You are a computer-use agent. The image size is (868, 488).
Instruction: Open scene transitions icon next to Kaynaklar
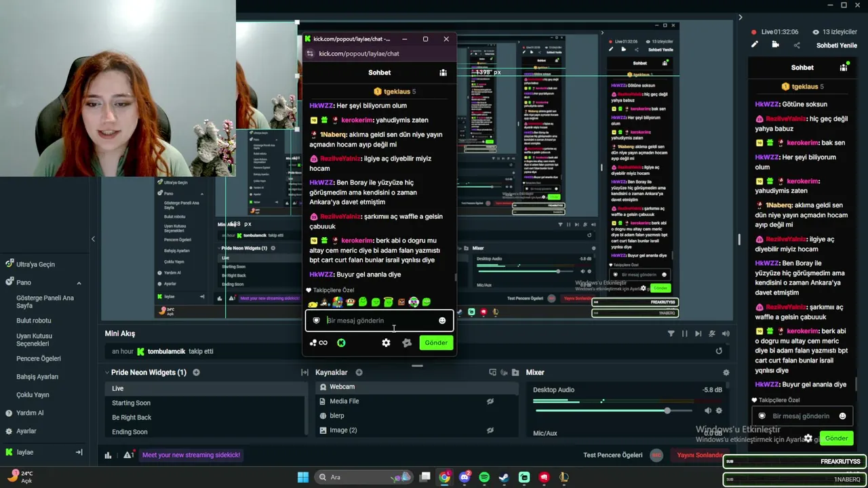coord(305,372)
